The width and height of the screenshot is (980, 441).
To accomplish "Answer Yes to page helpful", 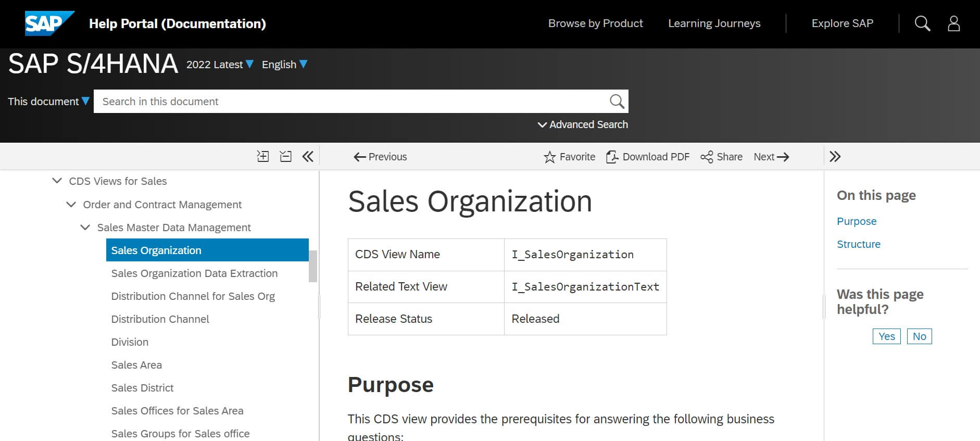I will [x=886, y=336].
